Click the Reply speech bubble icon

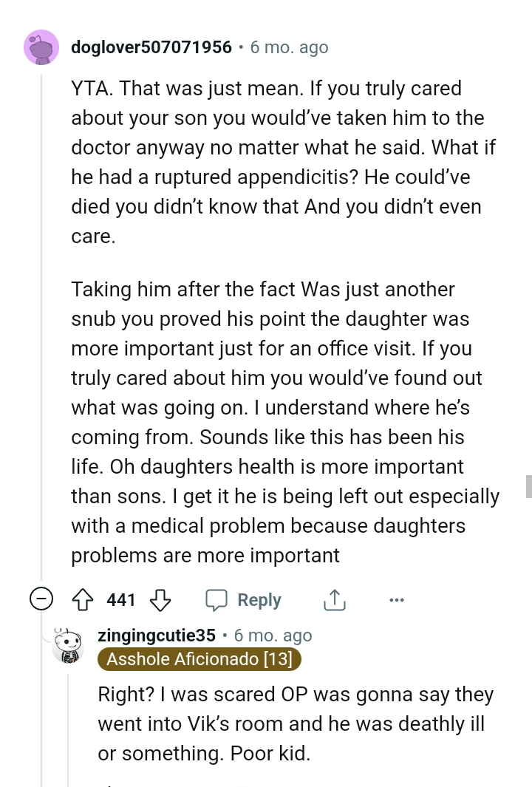217,600
